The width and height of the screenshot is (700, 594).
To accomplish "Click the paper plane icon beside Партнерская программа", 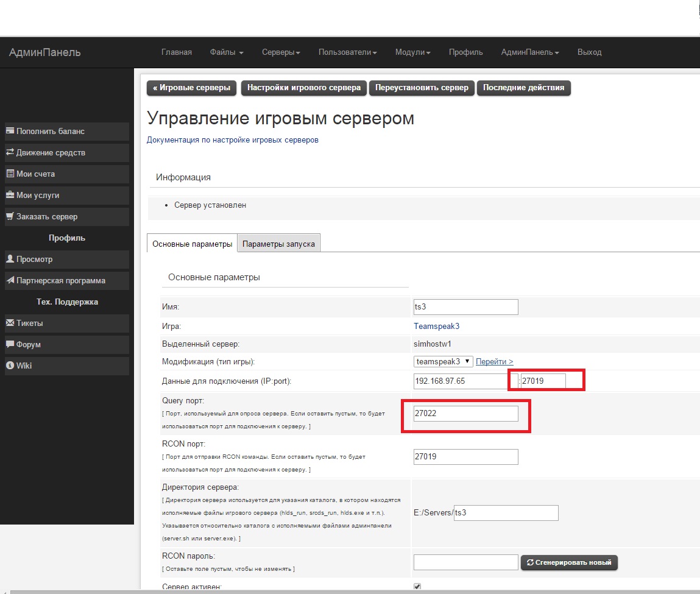I will (x=10, y=280).
